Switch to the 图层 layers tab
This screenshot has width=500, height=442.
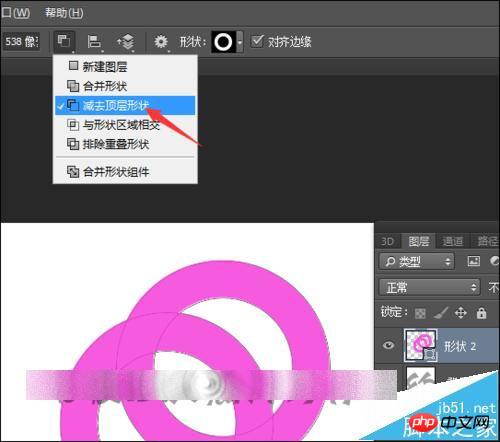[419, 241]
